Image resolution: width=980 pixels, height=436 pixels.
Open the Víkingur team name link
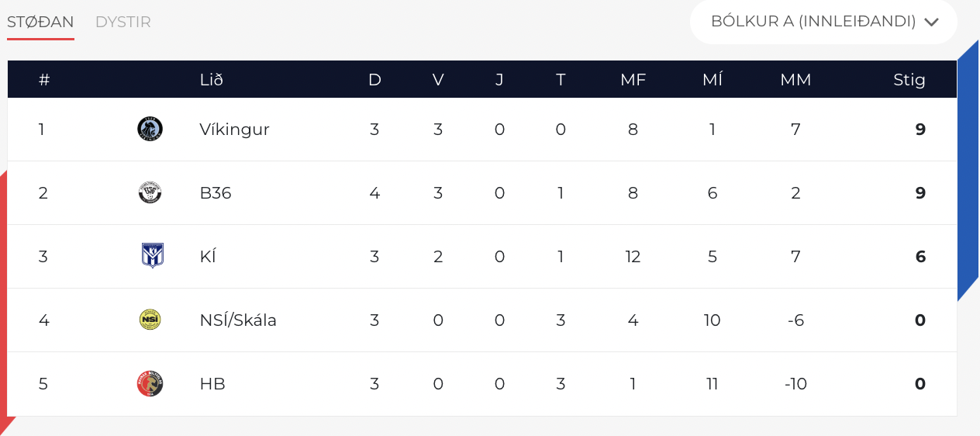click(234, 130)
